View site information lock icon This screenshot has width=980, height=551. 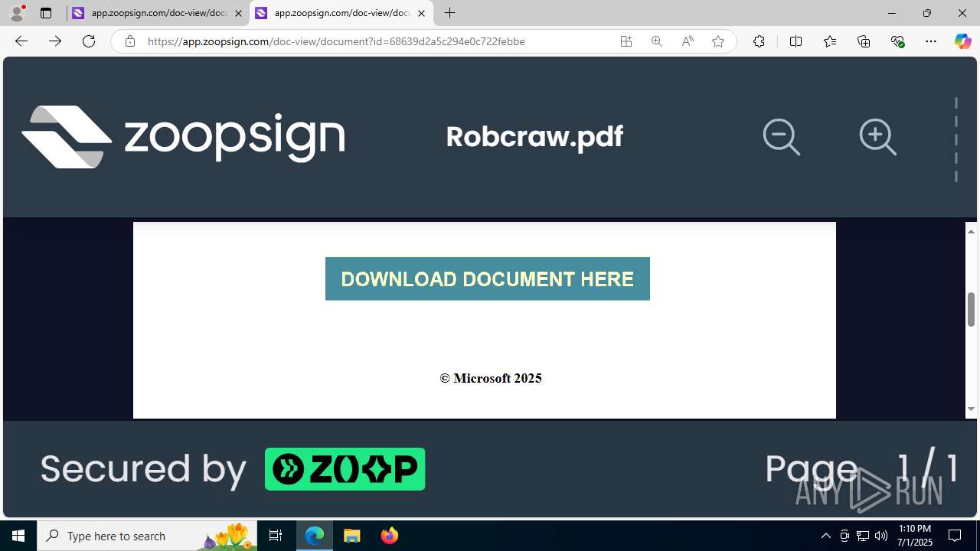(x=130, y=41)
